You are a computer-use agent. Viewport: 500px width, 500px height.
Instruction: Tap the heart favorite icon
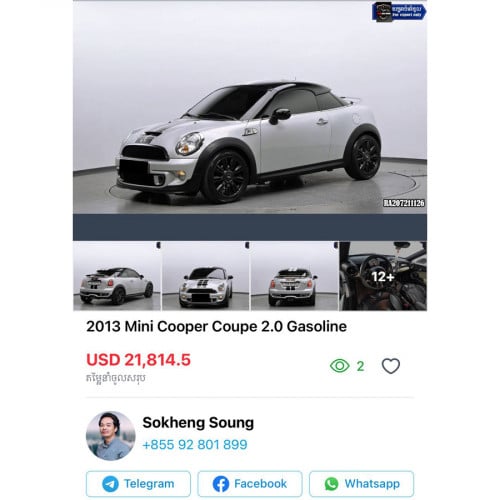tap(391, 366)
